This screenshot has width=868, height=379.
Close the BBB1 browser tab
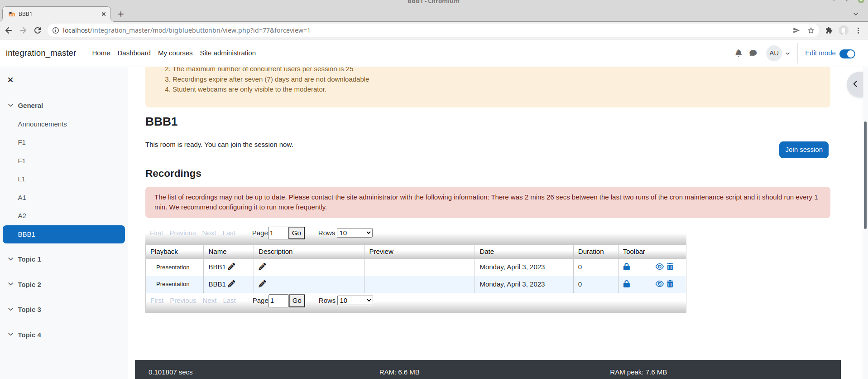(104, 14)
